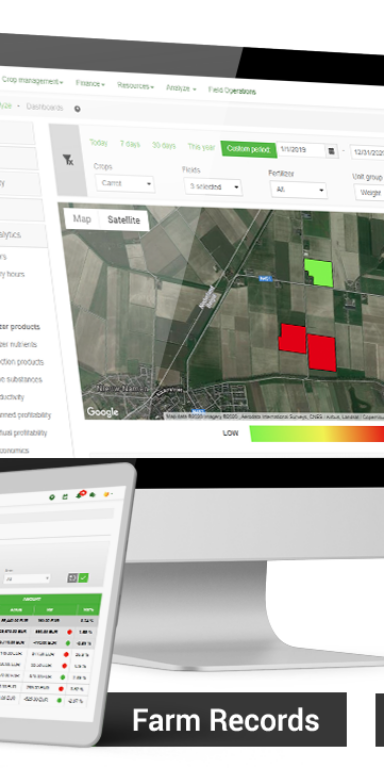Open the notifications icon with the red badge
The image size is (384, 768).
pos(79,495)
